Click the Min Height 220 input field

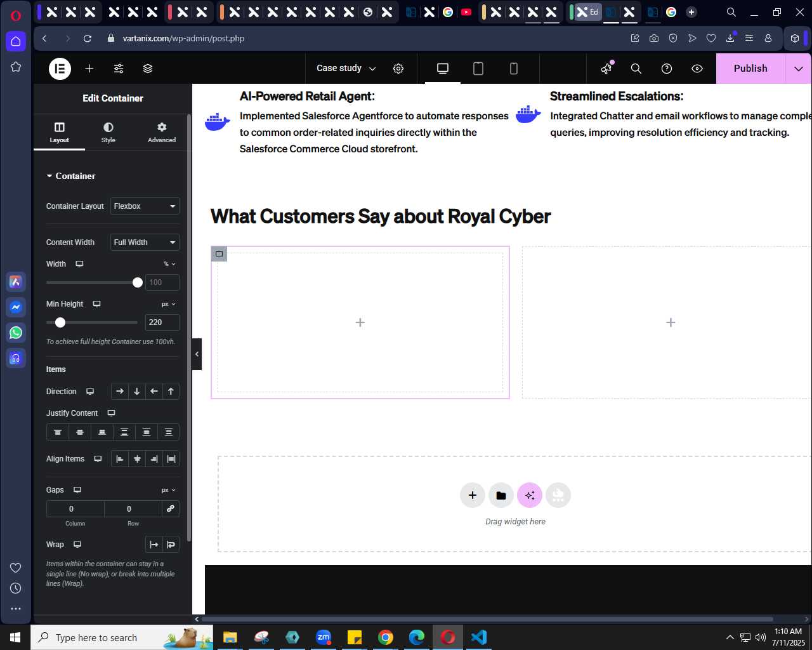tap(162, 322)
